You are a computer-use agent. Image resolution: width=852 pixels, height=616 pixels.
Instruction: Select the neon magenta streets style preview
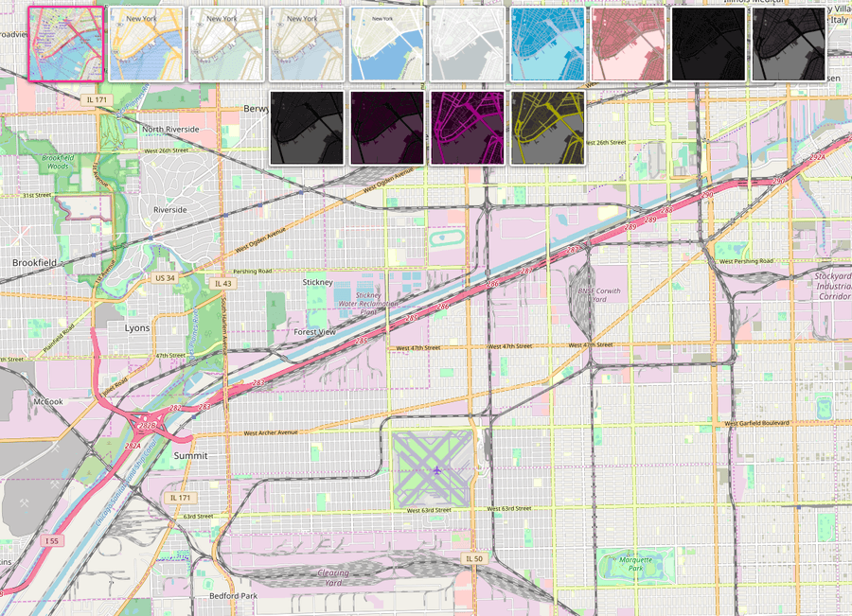coord(467,128)
